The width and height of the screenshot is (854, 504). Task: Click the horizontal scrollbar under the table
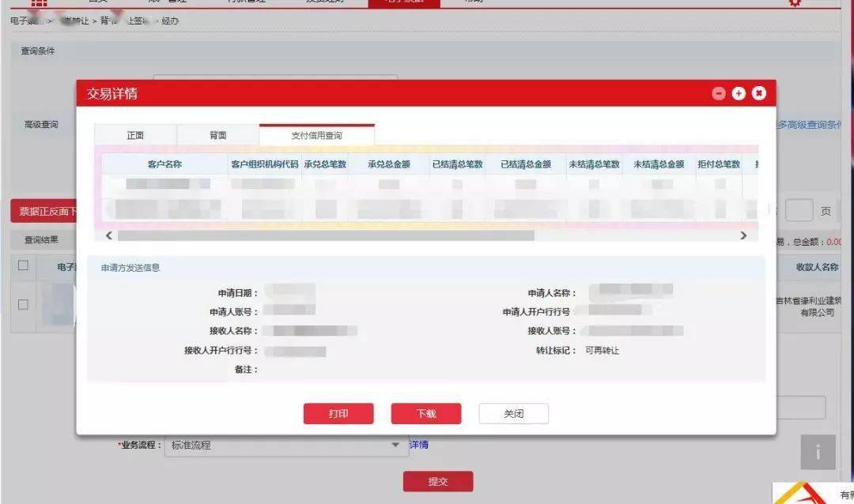click(326, 235)
